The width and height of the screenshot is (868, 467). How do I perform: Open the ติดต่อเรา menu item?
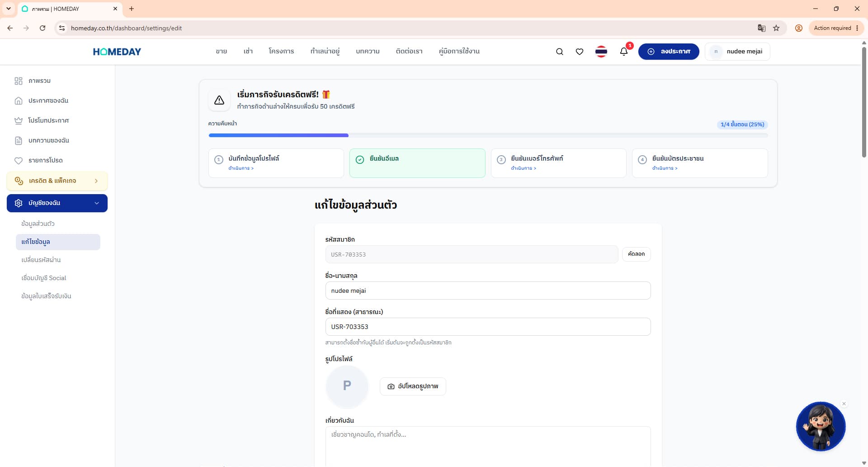(409, 51)
